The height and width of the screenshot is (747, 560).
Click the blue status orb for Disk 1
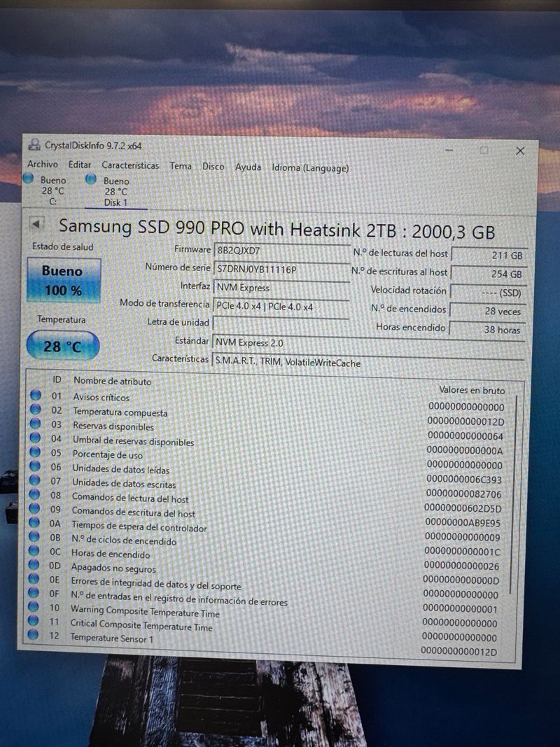click(90, 179)
